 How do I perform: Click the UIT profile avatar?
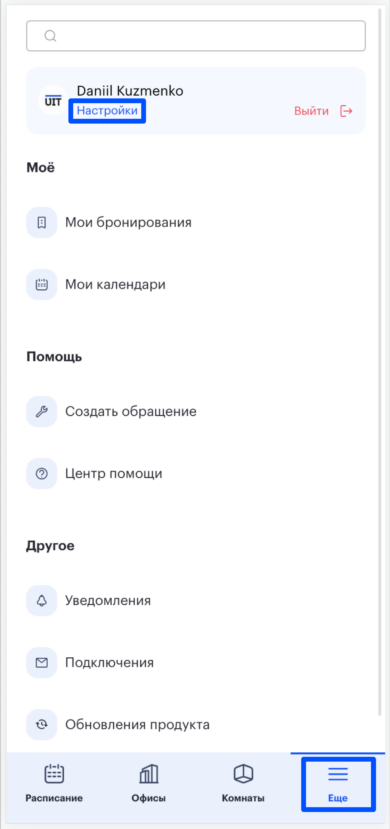53,100
